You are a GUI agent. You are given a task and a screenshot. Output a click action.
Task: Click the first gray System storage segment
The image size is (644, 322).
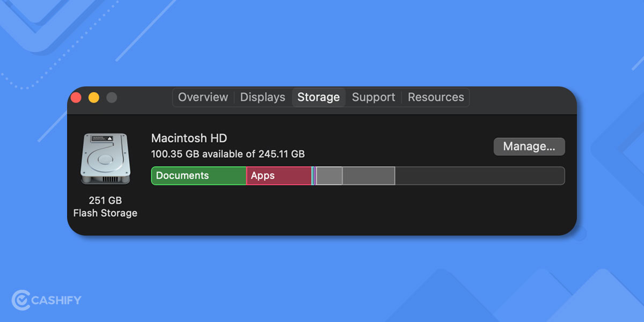pos(328,175)
